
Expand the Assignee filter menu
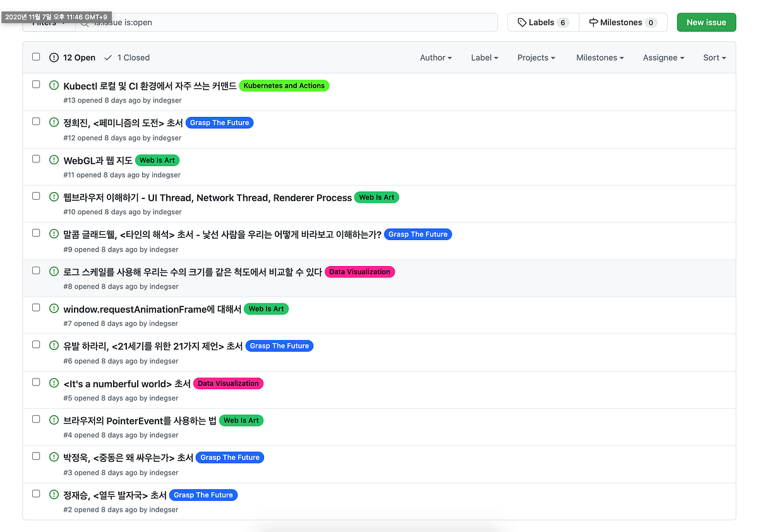[663, 57]
